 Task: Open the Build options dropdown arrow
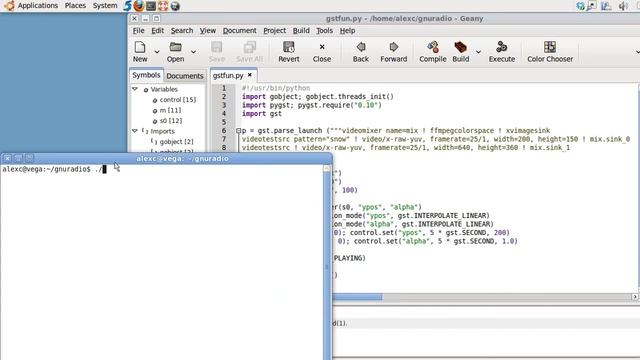[478, 52]
